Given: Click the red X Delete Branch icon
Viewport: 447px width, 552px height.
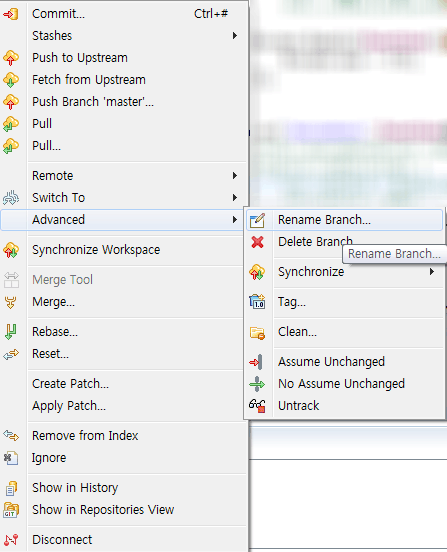Looking at the screenshot, I should pos(257,242).
